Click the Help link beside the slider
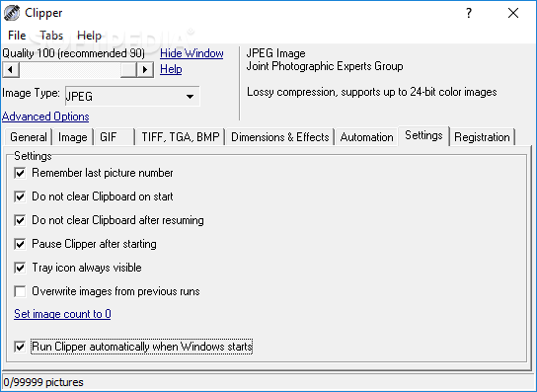The width and height of the screenshot is (537, 392). pyautogui.click(x=171, y=69)
